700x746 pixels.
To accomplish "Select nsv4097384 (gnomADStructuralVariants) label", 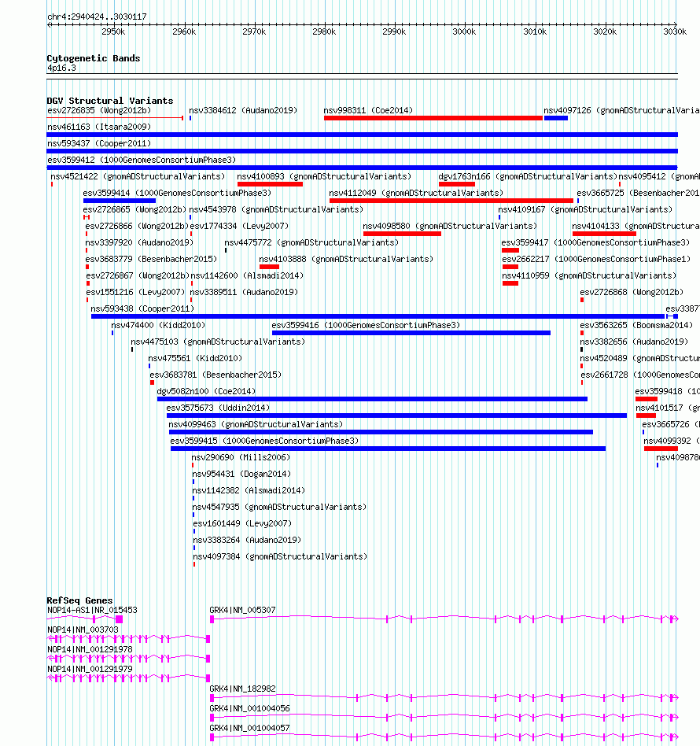I will 280,556.
